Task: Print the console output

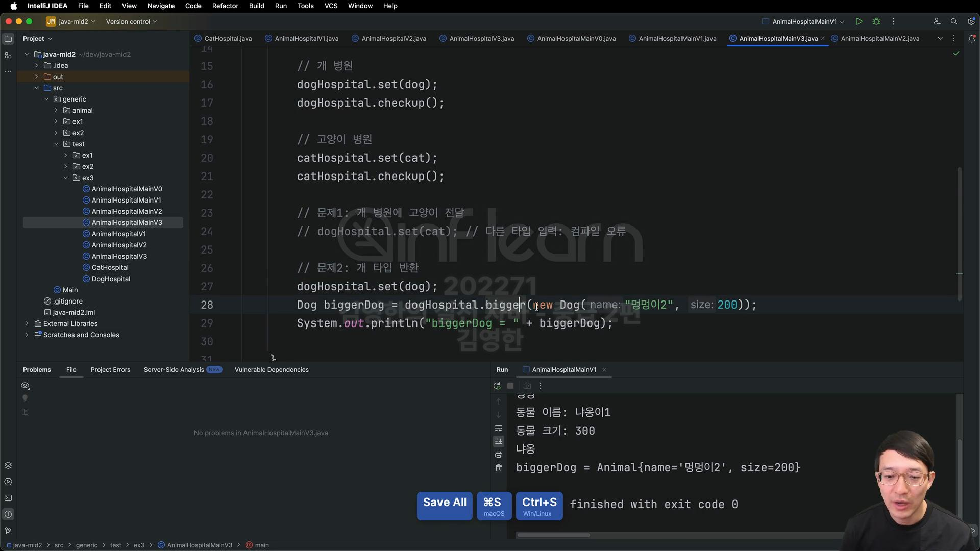Action: (499, 455)
